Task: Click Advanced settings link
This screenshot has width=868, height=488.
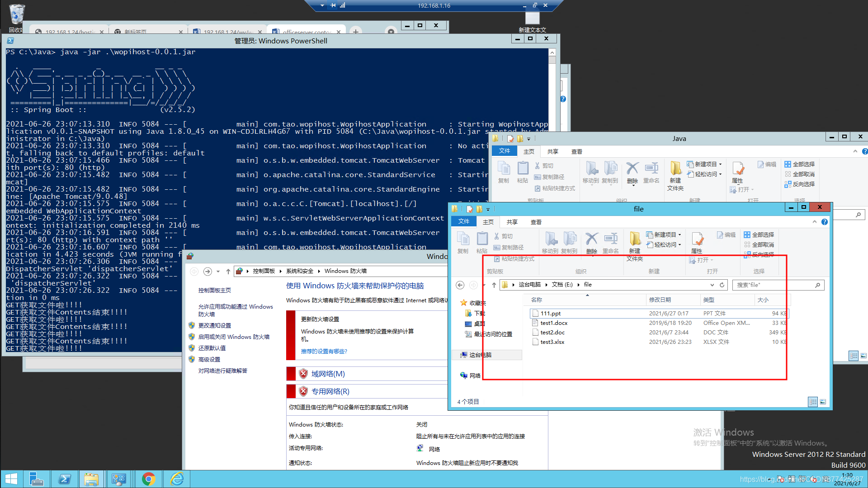Action: [x=209, y=359]
